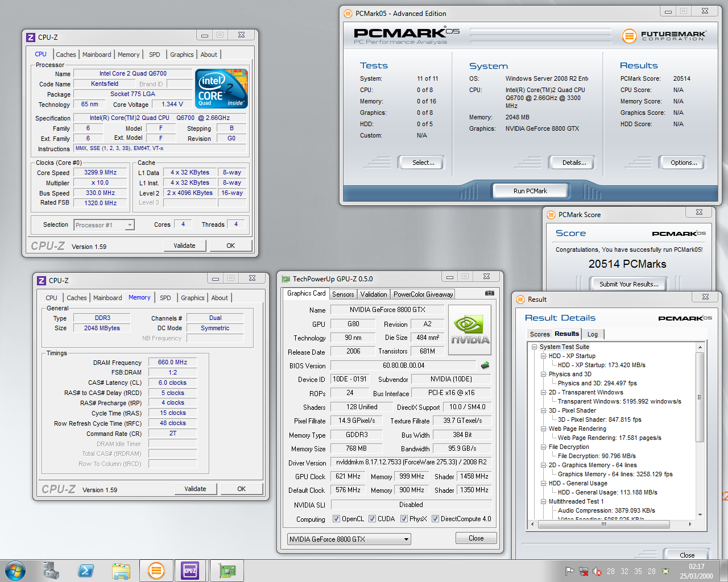This screenshot has width=728, height=582.
Task: Collapse the System Test Suite node
Action: tap(534, 347)
